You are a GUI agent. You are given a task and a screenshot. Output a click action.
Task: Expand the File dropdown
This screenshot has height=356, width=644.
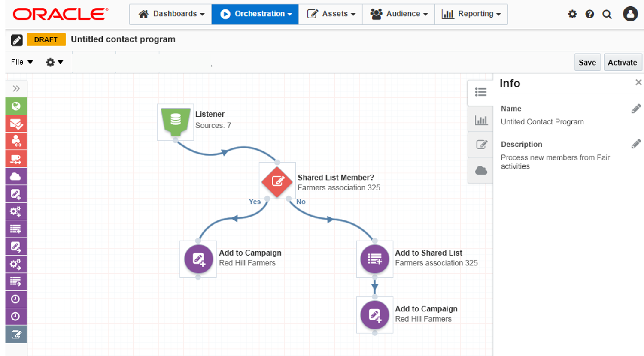tap(22, 62)
